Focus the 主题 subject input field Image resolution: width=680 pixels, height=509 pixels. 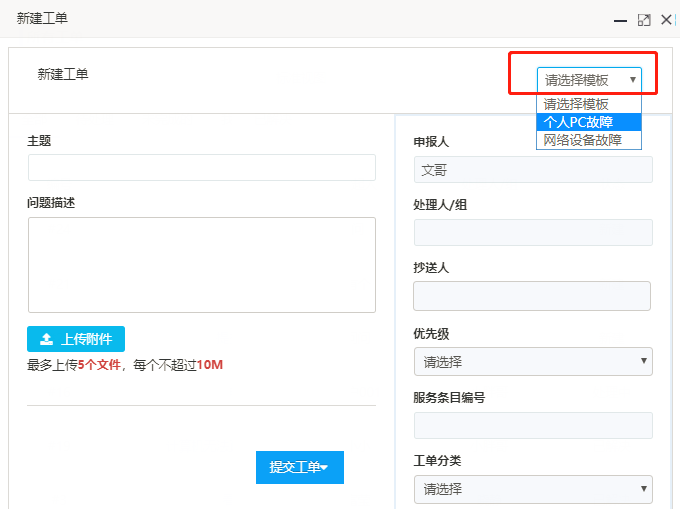click(201, 167)
